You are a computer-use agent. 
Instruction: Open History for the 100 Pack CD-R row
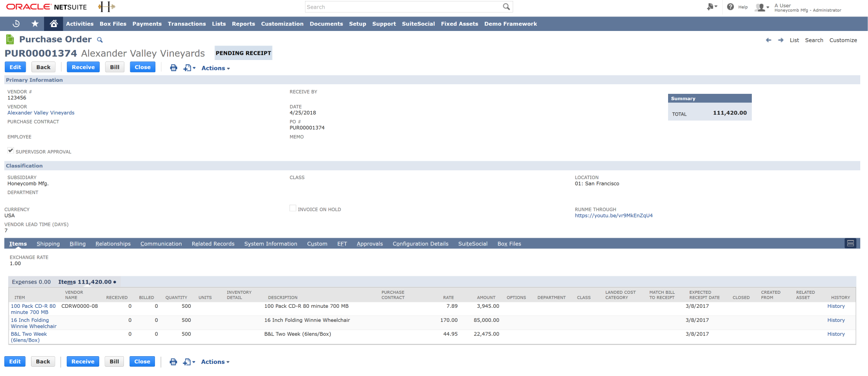pos(836,306)
